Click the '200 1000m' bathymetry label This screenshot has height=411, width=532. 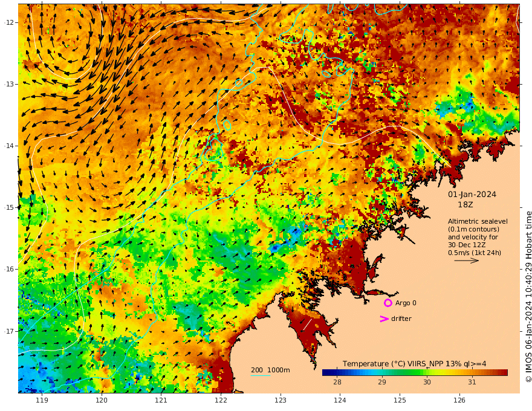(x=270, y=370)
